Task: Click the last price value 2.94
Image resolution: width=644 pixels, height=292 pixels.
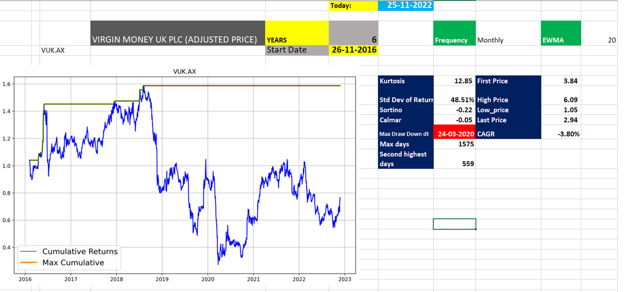Action: pyautogui.click(x=561, y=120)
